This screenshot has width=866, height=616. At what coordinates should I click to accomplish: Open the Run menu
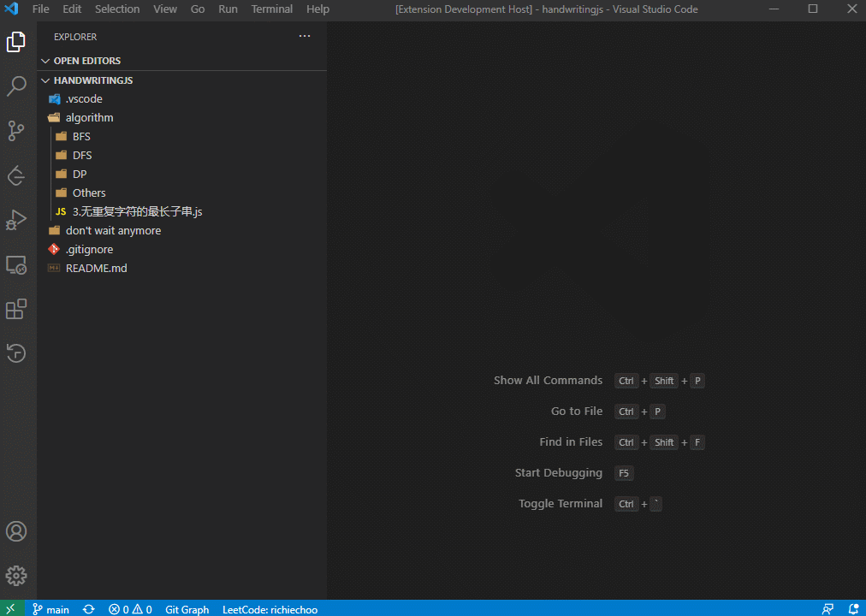pyautogui.click(x=228, y=9)
